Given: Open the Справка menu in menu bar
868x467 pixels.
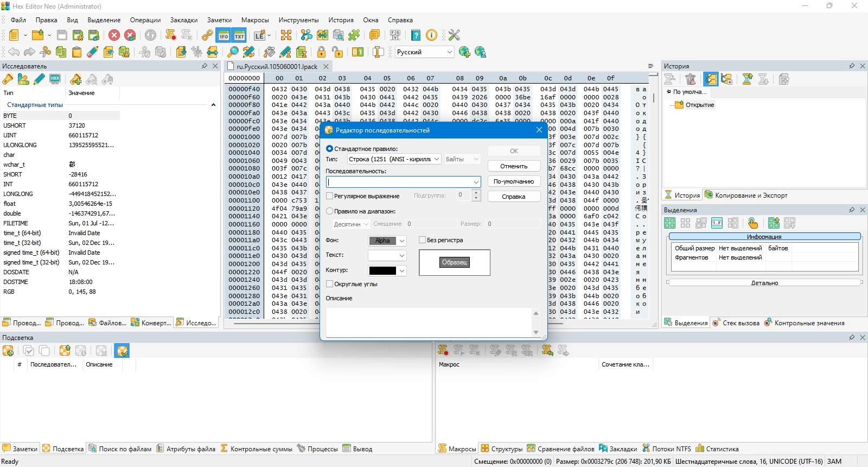Looking at the screenshot, I should [x=400, y=20].
